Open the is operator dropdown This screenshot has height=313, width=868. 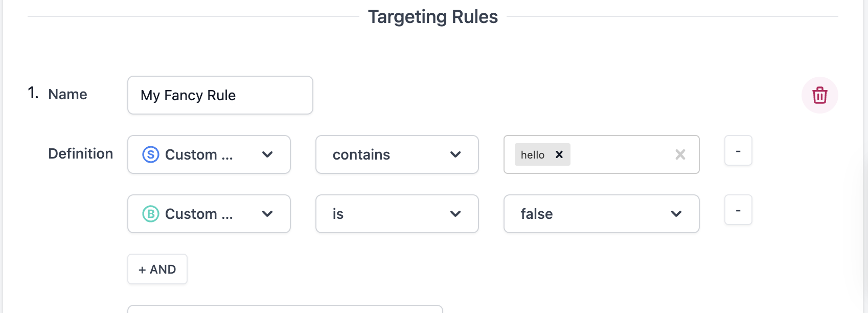click(397, 214)
